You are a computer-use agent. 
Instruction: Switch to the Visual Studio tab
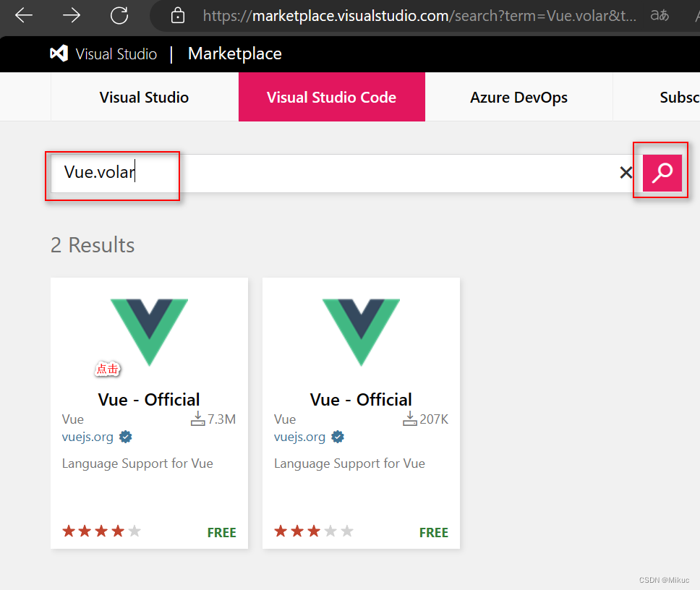tap(144, 98)
